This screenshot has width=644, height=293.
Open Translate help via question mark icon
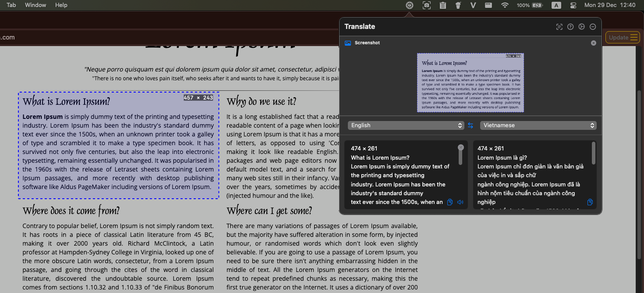pos(570,26)
